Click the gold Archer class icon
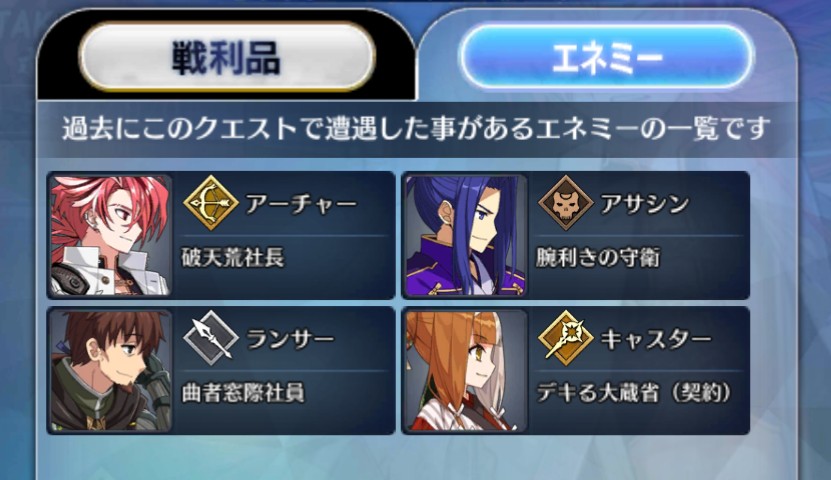 [x=210, y=203]
